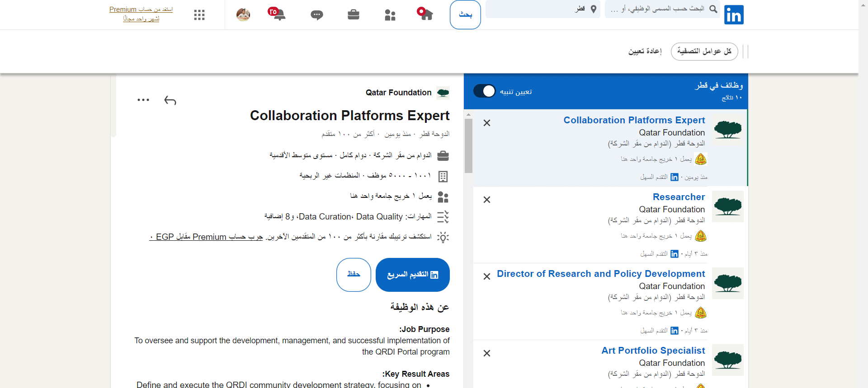The image size is (868, 388).
Task: Click the بحث search button
Action: click(x=465, y=15)
